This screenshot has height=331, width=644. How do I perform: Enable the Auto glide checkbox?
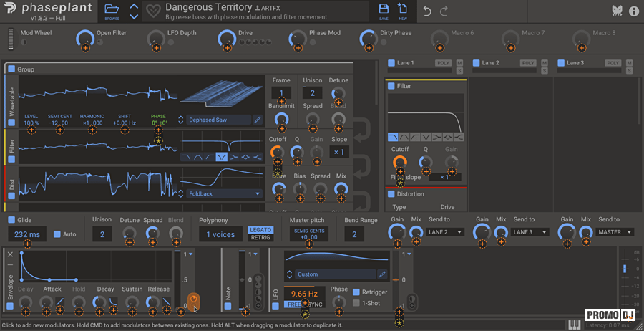pyautogui.click(x=57, y=234)
